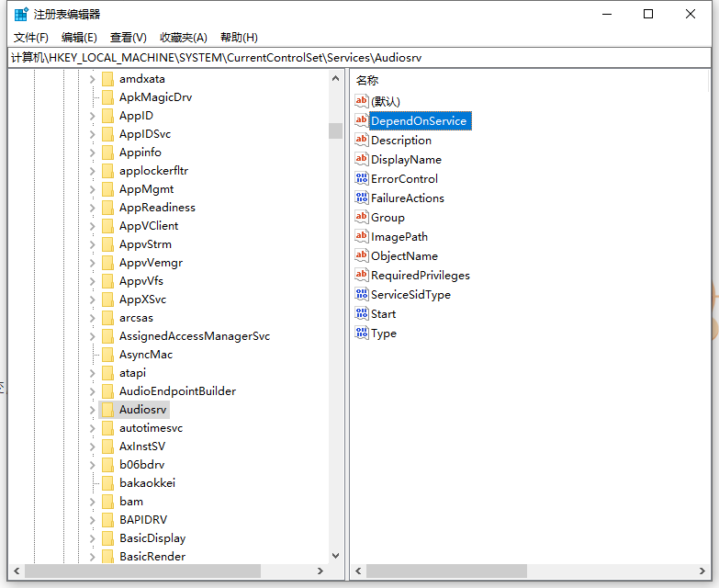Viewport: 719px width, 588px height.
Task: Click the 名称 column header
Action: tap(367, 81)
